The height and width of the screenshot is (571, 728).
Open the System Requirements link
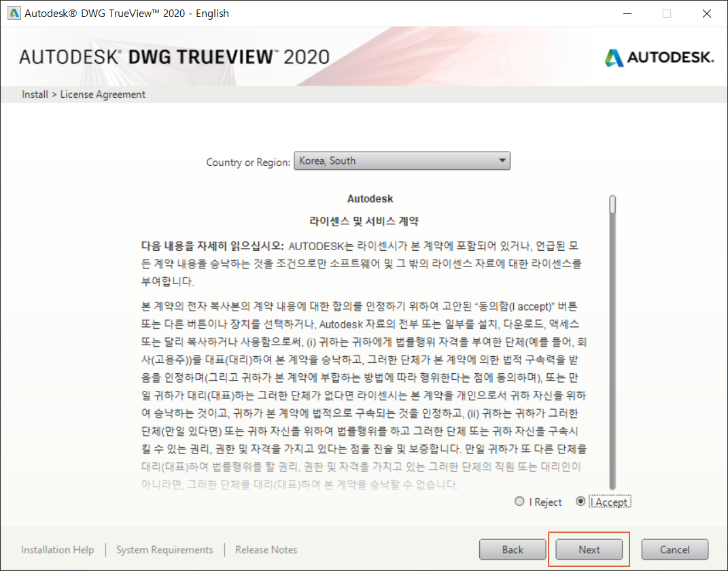[x=164, y=550]
